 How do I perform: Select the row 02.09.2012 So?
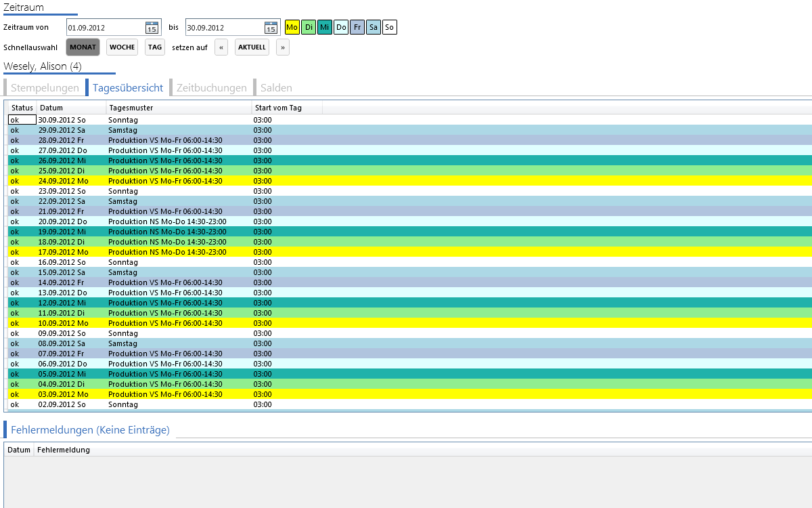pos(410,404)
